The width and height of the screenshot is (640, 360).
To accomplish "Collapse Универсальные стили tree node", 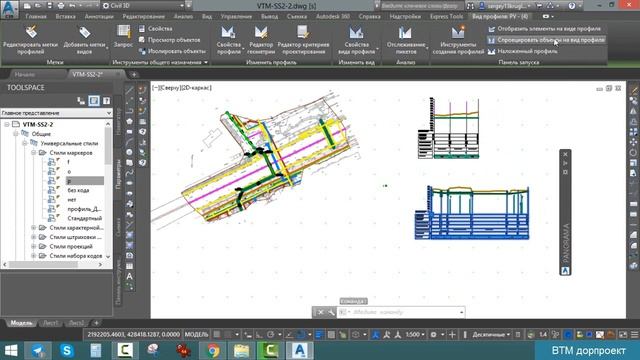I will pos(25,143).
